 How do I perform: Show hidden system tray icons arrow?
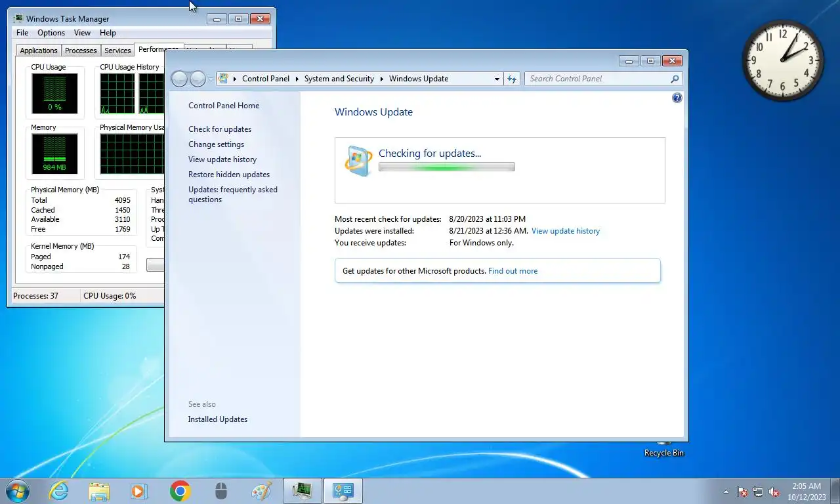coord(726,492)
